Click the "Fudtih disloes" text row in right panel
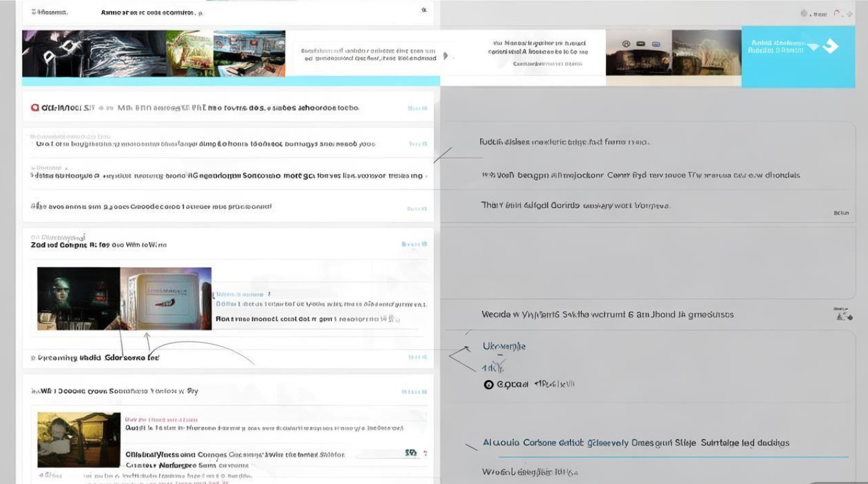868x484 pixels. click(564, 142)
